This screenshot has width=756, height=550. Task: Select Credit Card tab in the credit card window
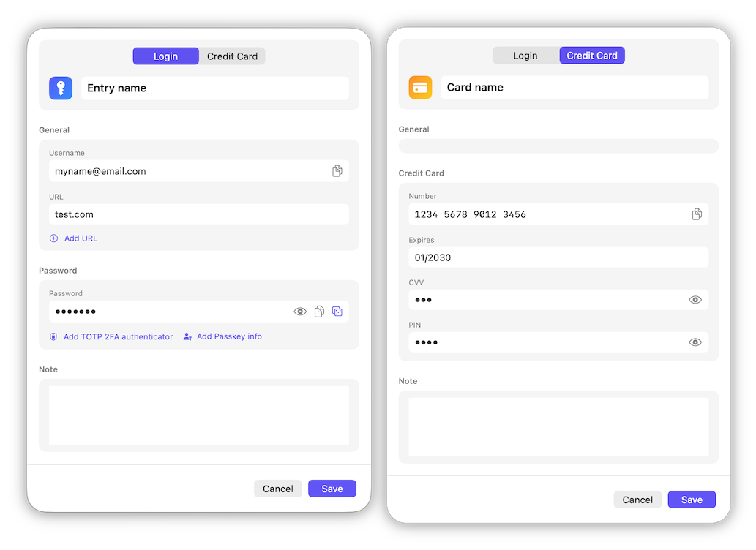[592, 56]
